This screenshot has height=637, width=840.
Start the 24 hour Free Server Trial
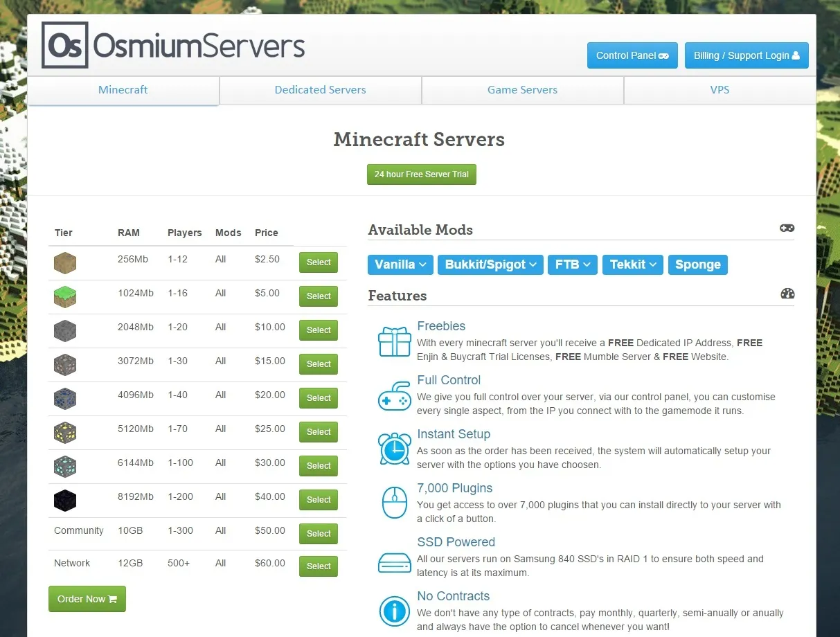tap(422, 174)
